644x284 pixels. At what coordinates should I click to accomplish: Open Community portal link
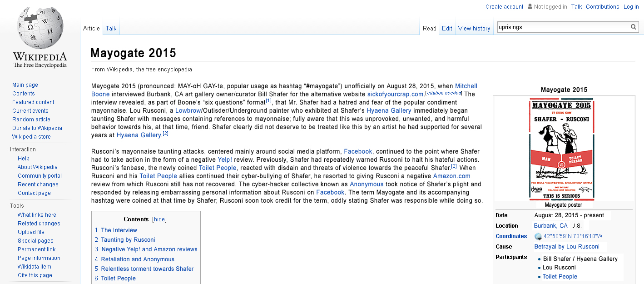click(40, 176)
